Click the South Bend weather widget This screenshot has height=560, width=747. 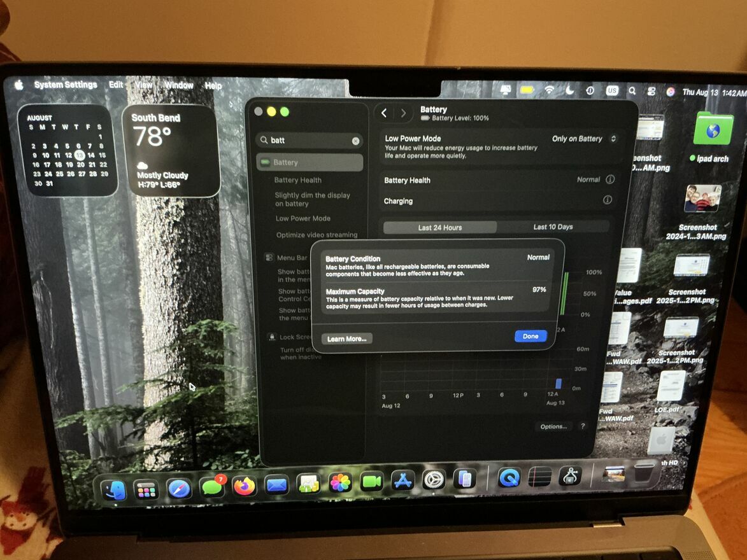(171, 151)
